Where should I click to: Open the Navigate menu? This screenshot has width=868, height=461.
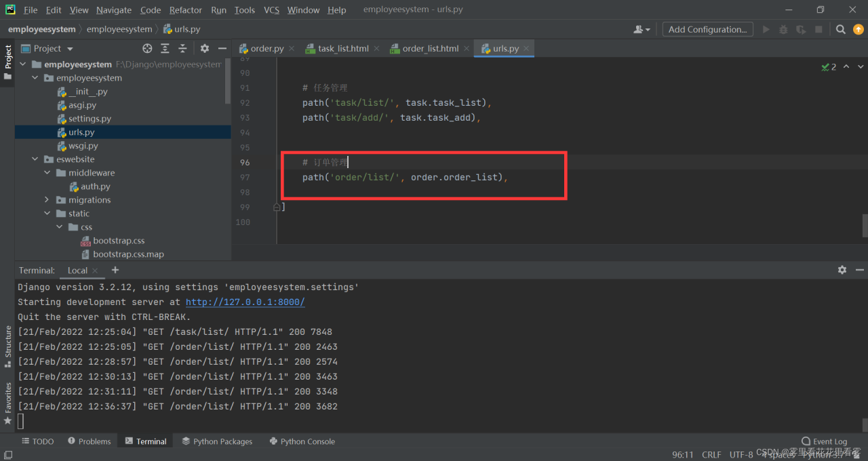114,9
